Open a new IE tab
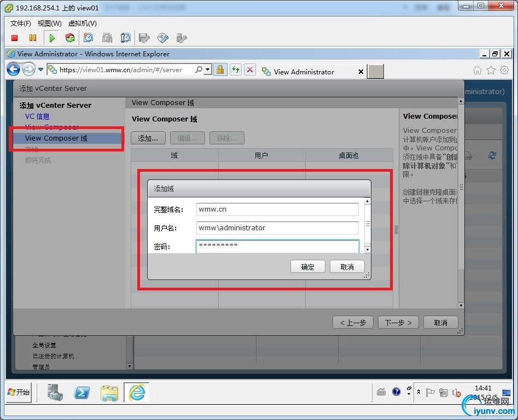This screenshot has width=518, height=420. coord(376,72)
